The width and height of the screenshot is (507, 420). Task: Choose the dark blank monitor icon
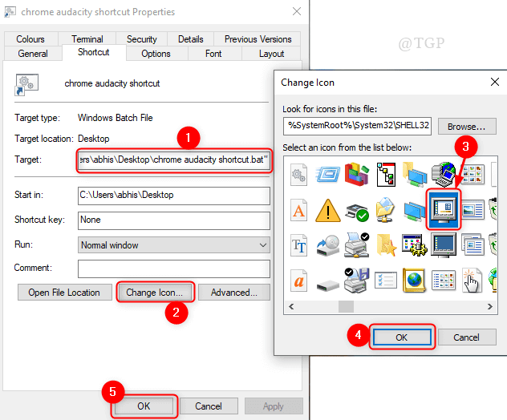pyautogui.click(x=444, y=245)
